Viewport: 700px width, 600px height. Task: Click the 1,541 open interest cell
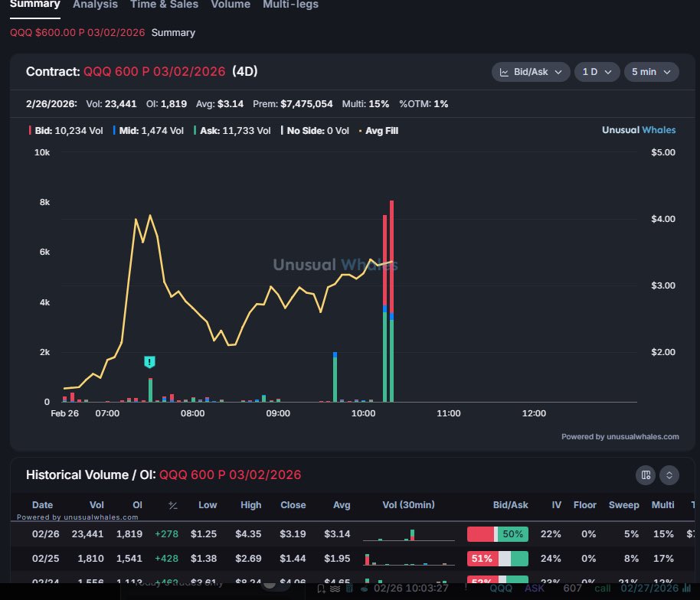click(x=129, y=559)
